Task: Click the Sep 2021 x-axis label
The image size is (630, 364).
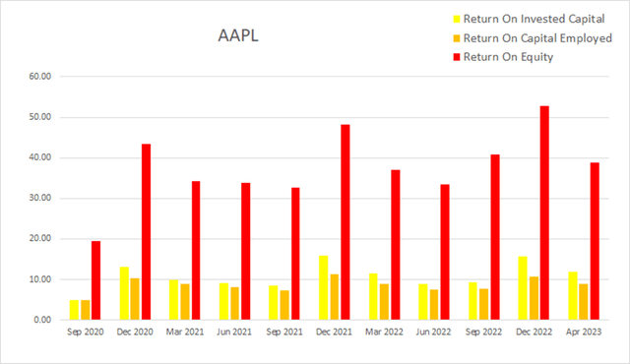Action: [x=284, y=332]
